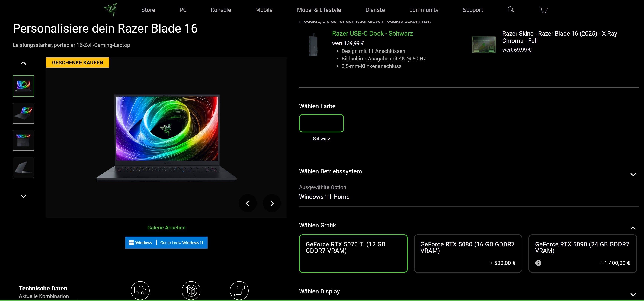Image resolution: width=644 pixels, height=301 pixels.
Task: Select the Schwarz color swatch
Action: tap(321, 123)
